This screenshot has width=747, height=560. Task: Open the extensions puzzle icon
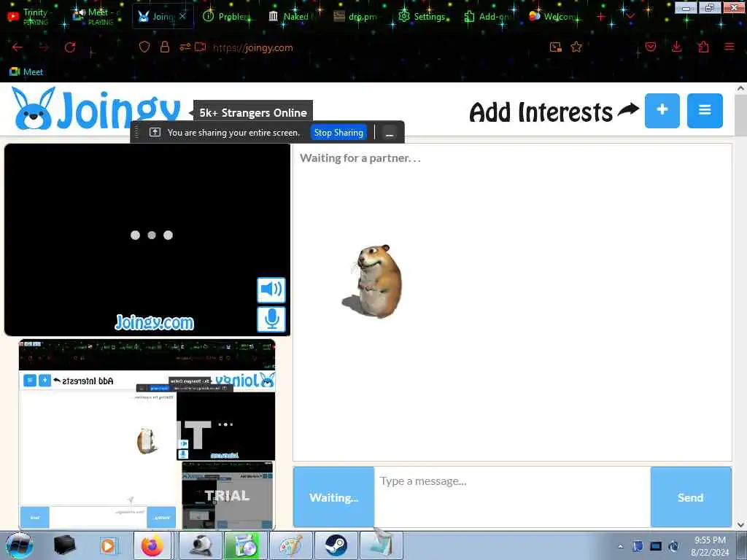click(x=703, y=47)
